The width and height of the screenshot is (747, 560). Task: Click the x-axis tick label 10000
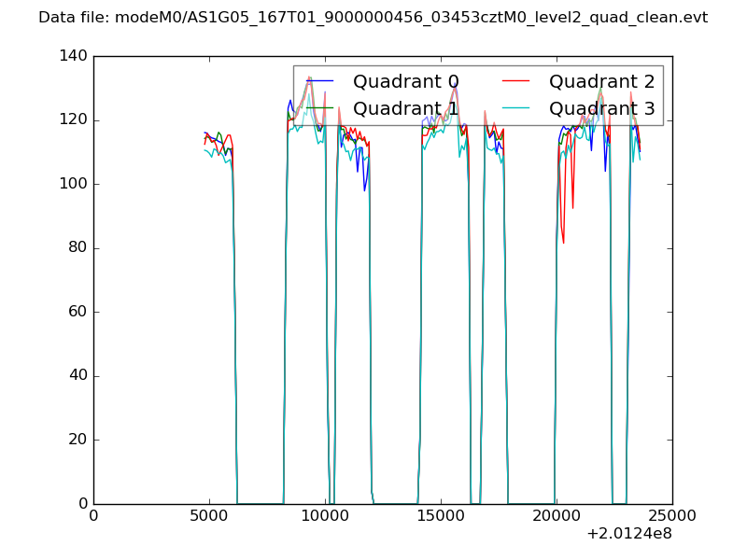point(325,515)
